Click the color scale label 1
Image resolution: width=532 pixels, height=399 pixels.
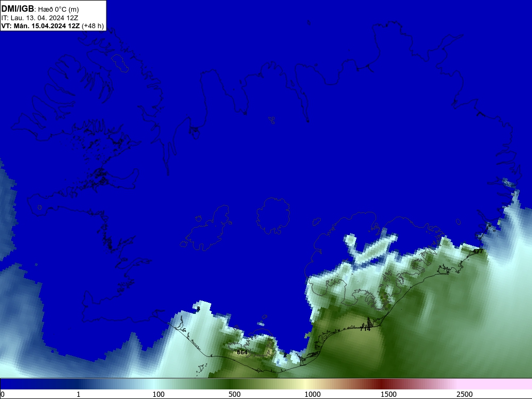[78, 394]
